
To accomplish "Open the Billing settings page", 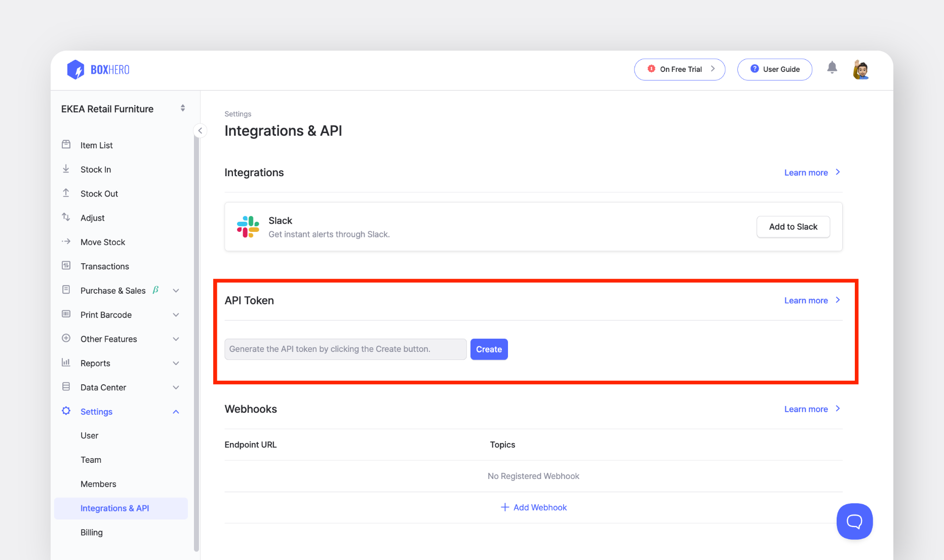I will tap(92, 532).
